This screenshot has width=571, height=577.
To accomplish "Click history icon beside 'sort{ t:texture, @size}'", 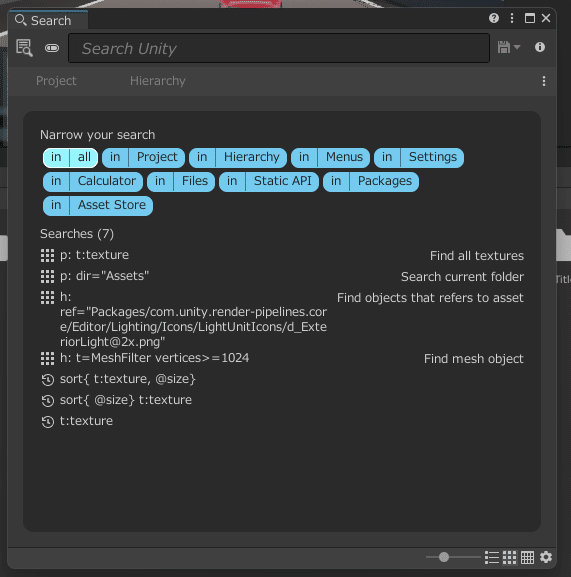I will (47, 379).
